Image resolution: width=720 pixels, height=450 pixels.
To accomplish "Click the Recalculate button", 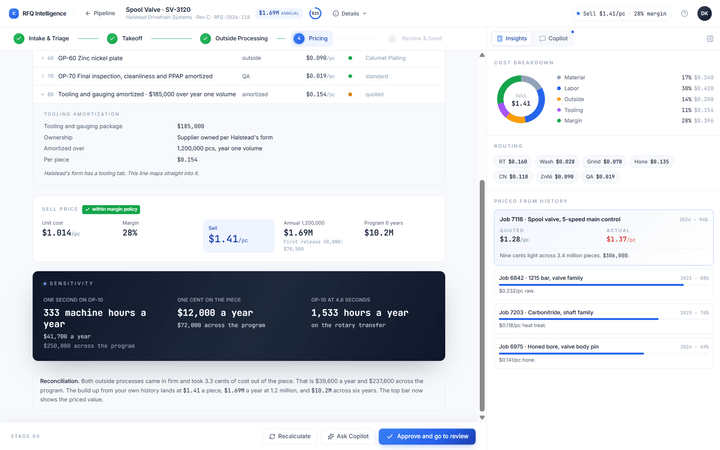I will [x=290, y=436].
